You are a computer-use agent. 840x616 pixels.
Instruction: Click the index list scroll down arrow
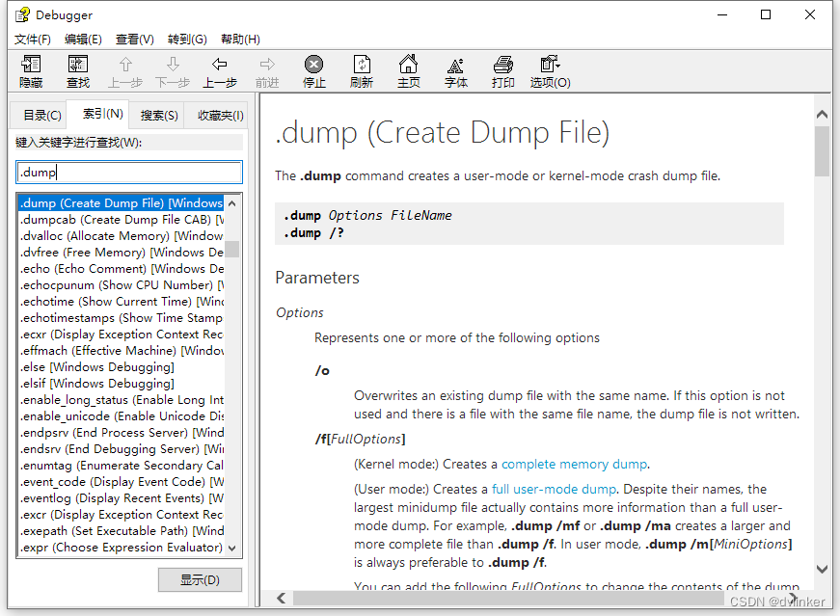232,549
